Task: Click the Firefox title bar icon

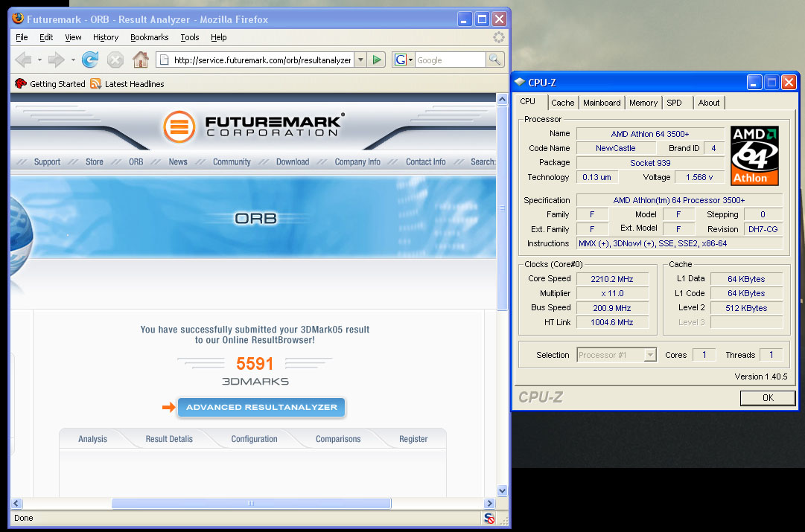Action: [x=18, y=19]
